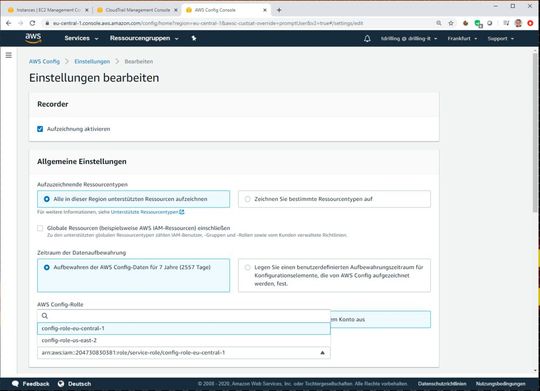Click the globe language icon in footer
Viewport: 540px width, 391px height.
pyautogui.click(x=61, y=383)
